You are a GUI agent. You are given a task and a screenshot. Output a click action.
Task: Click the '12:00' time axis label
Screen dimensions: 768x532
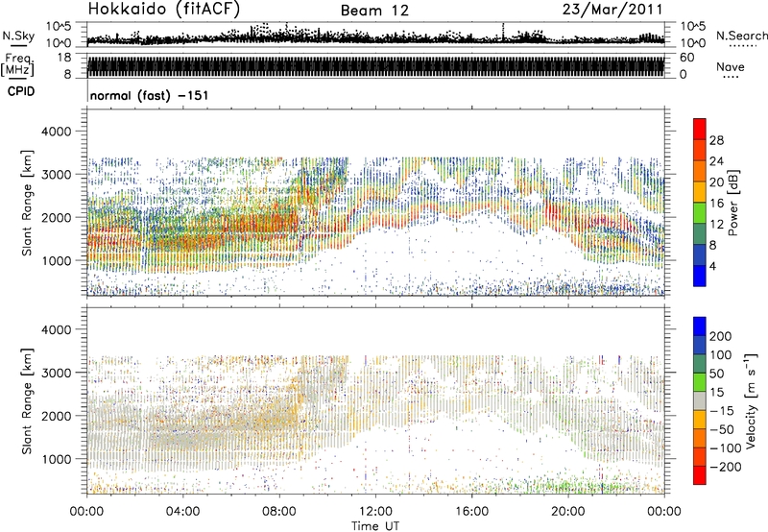(x=375, y=512)
